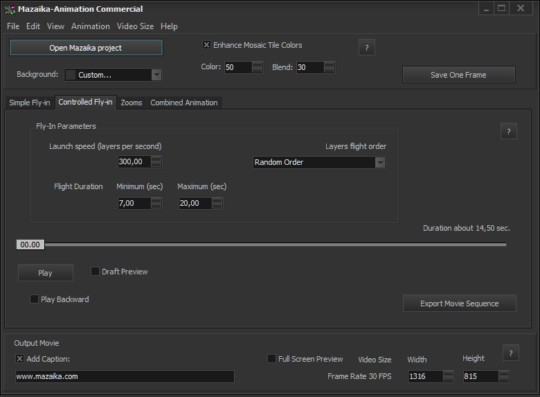540x397 pixels.
Task: Click the Maximum duration 20,00 field
Action: coord(195,203)
